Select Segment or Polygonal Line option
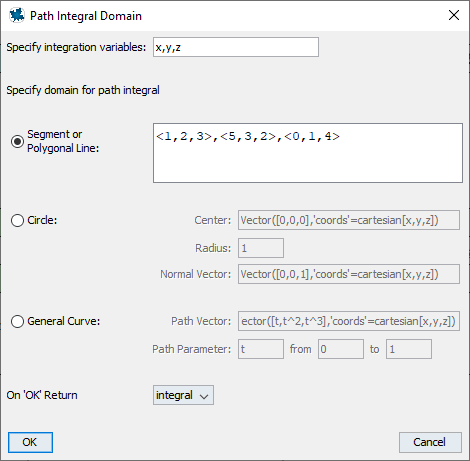This screenshot has height=461, width=470. tap(17, 142)
